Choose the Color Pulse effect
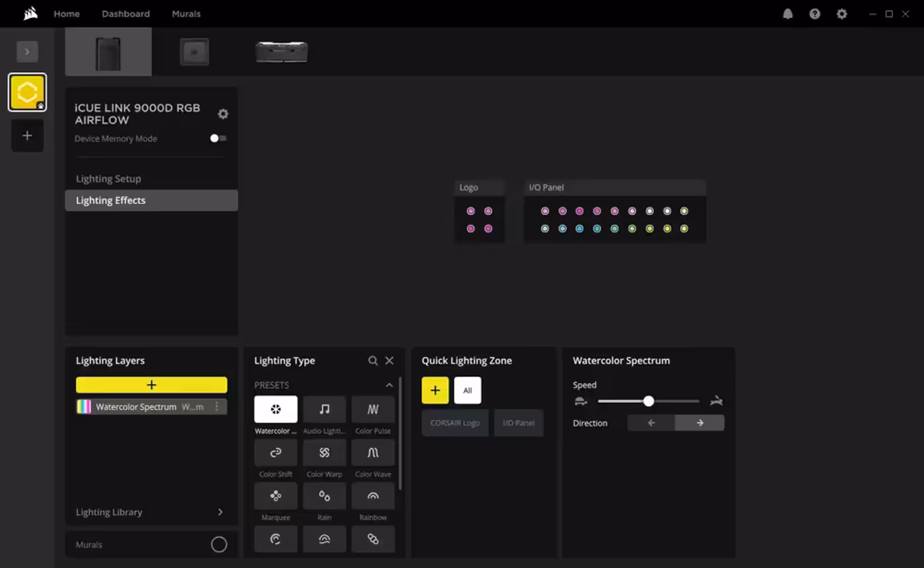The width and height of the screenshot is (924, 568). coord(373,409)
